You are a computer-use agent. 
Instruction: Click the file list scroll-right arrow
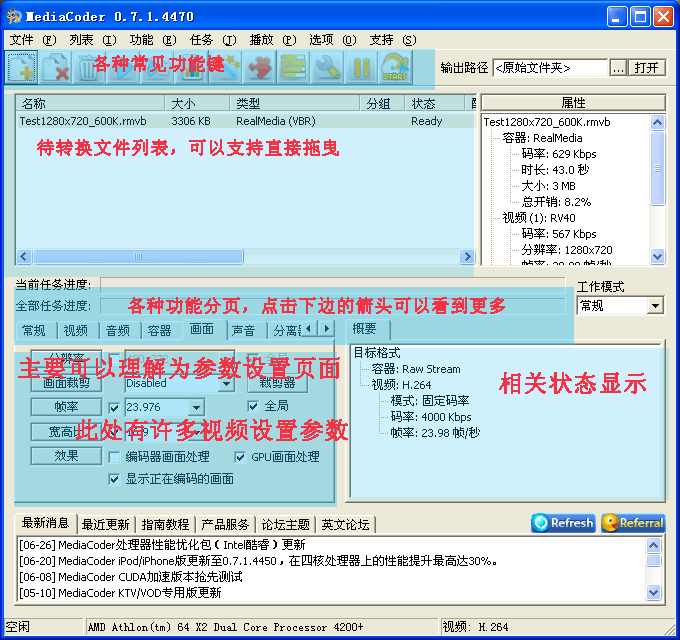click(467, 256)
